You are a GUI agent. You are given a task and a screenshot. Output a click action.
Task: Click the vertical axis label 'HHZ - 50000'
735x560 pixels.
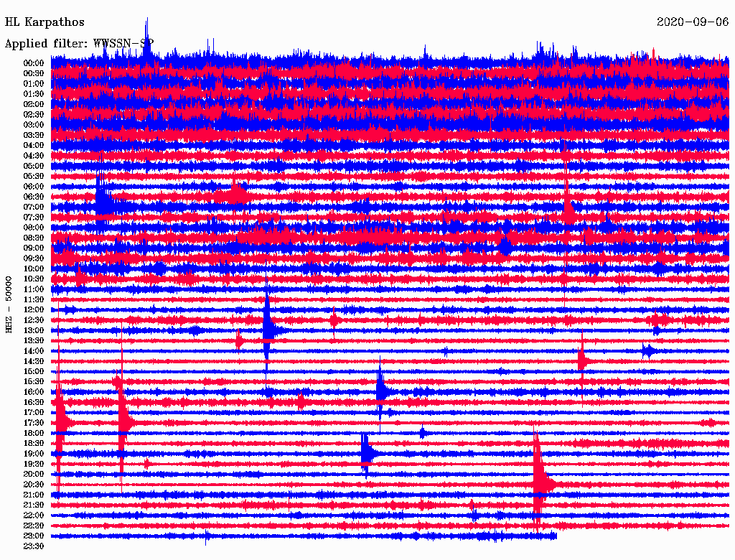(x=9, y=305)
